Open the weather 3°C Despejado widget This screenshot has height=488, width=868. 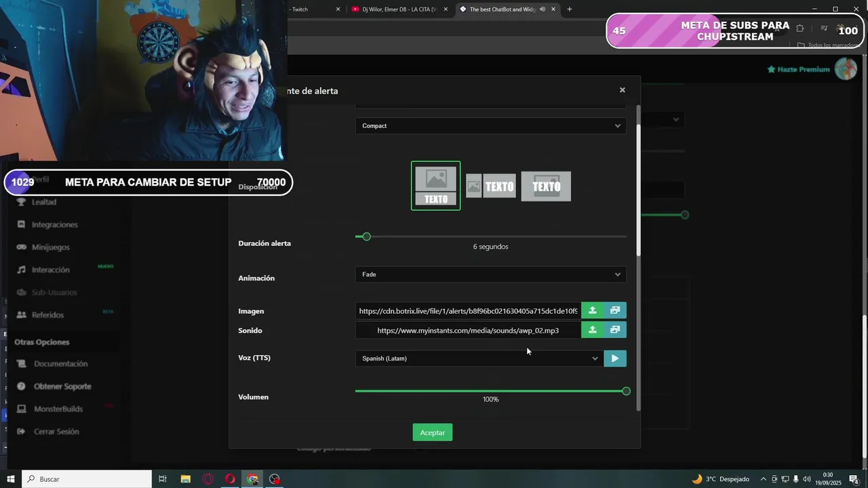(720, 479)
